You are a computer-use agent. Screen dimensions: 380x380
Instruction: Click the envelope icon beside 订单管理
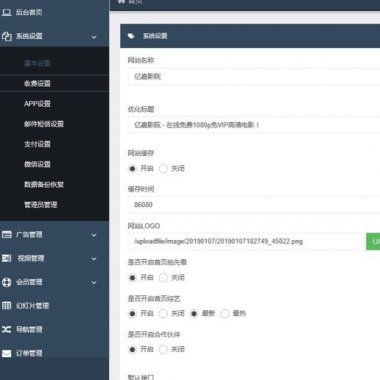[6, 353]
